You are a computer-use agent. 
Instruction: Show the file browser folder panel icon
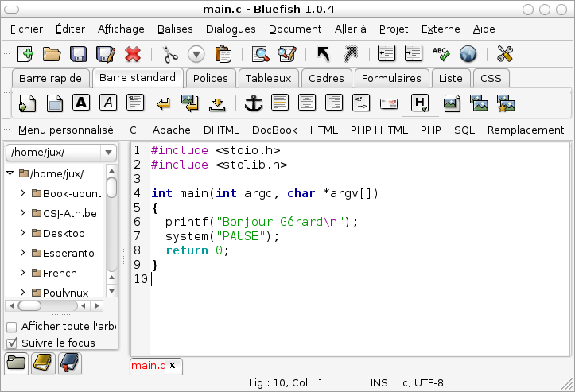(x=16, y=363)
